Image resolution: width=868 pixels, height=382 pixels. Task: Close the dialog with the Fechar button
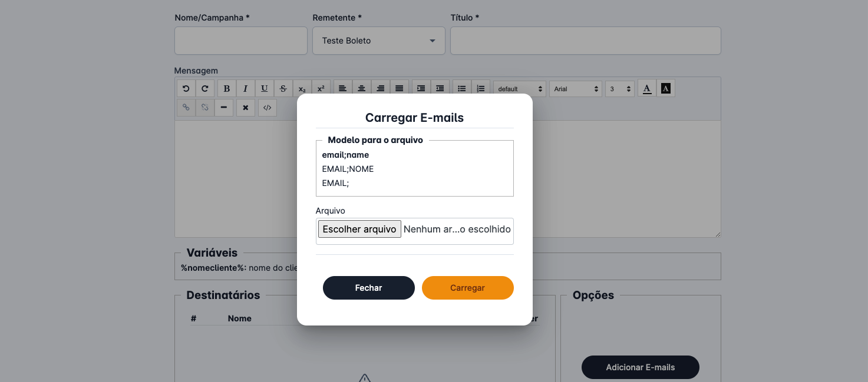click(368, 288)
